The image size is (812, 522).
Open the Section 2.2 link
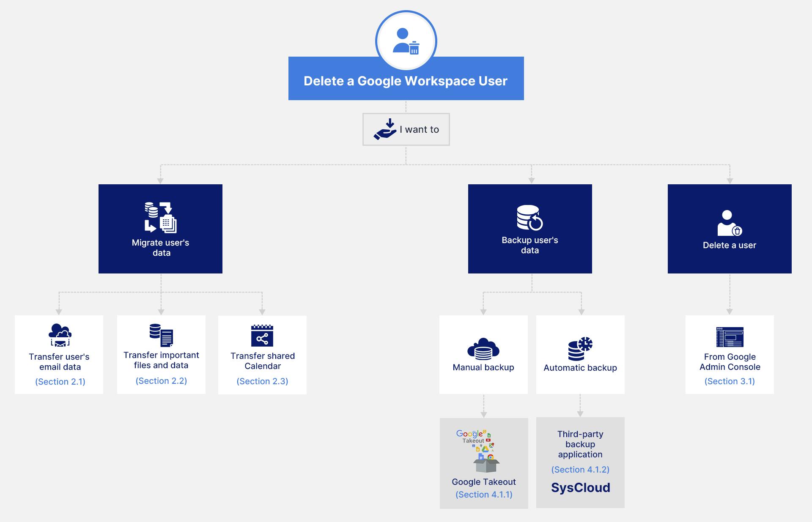[x=161, y=381]
